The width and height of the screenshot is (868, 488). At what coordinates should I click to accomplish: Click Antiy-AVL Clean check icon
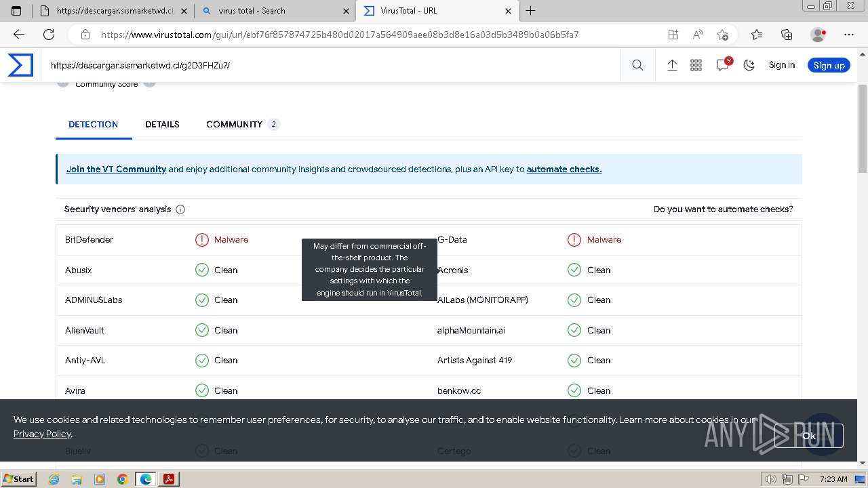(202, 360)
